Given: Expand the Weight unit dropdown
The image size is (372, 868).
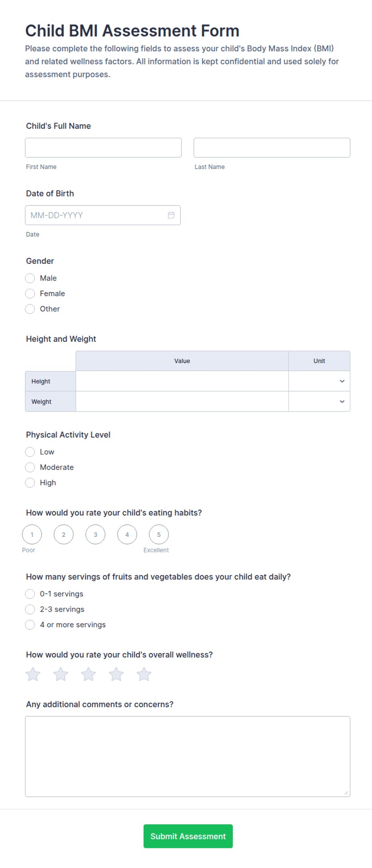Looking at the screenshot, I should 319,402.
